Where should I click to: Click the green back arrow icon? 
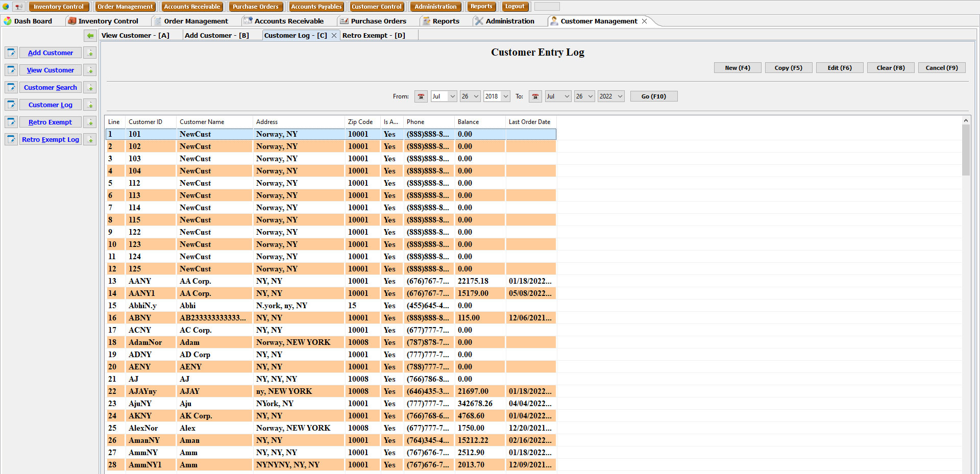click(x=90, y=36)
